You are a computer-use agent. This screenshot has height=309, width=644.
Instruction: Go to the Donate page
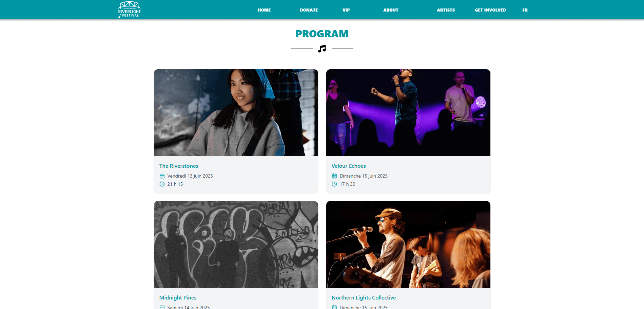pyautogui.click(x=309, y=10)
